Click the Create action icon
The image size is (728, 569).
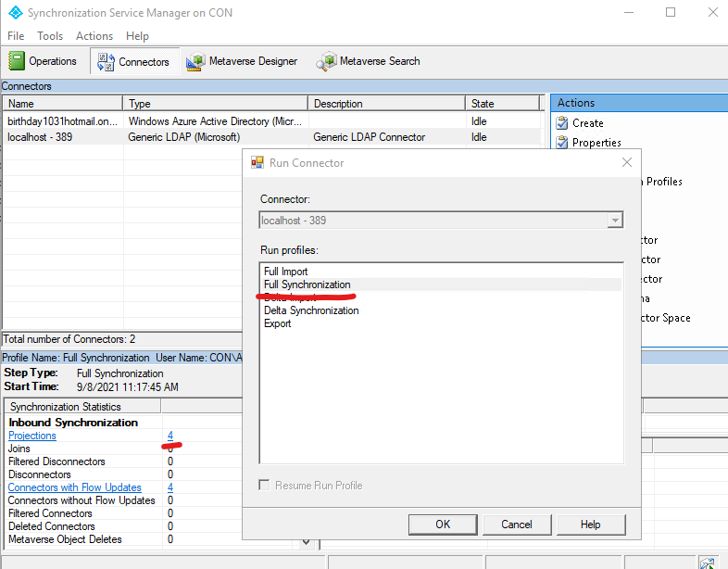click(x=562, y=123)
